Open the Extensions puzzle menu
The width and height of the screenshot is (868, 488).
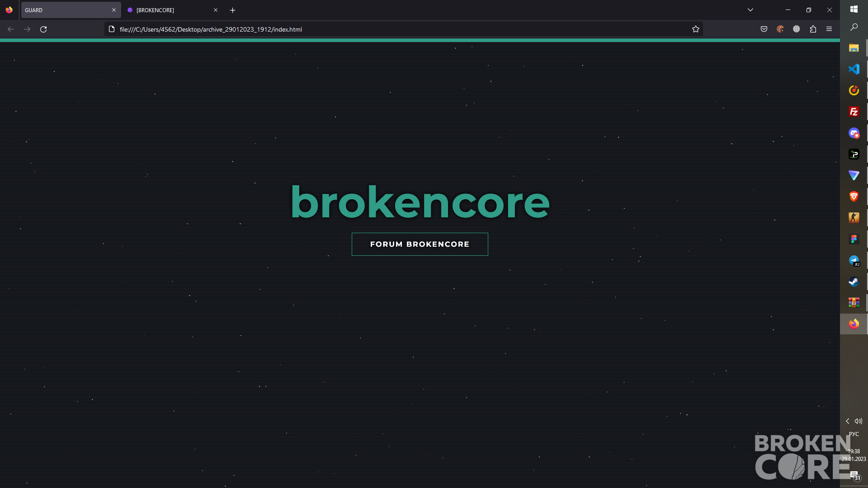pos(813,29)
